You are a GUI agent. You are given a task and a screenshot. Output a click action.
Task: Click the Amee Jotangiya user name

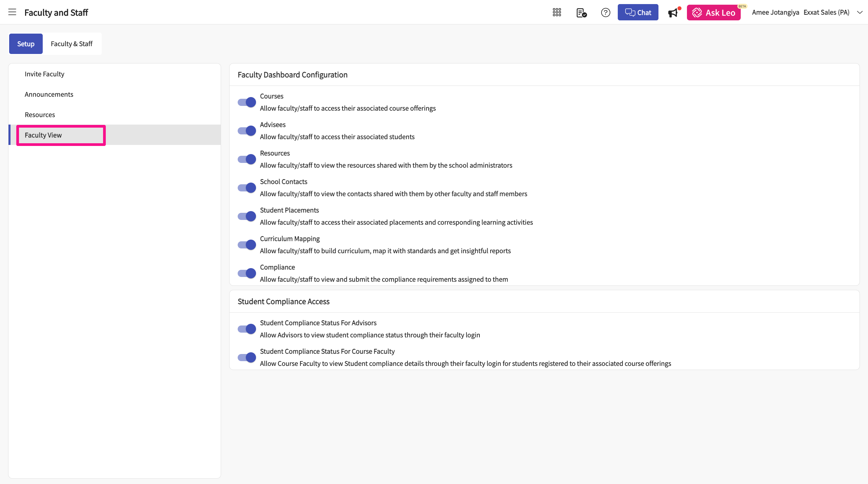pyautogui.click(x=775, y=12)
